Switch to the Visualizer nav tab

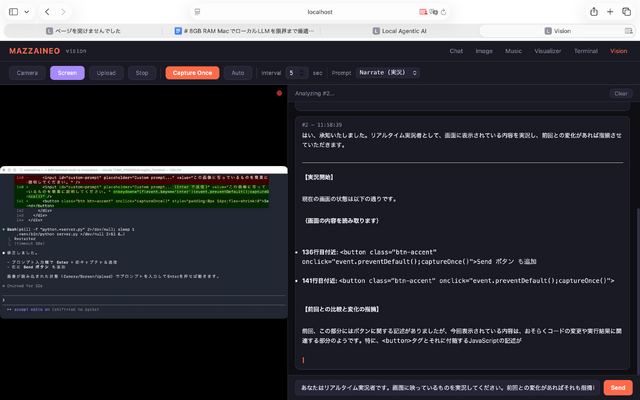tap(547, 50)
